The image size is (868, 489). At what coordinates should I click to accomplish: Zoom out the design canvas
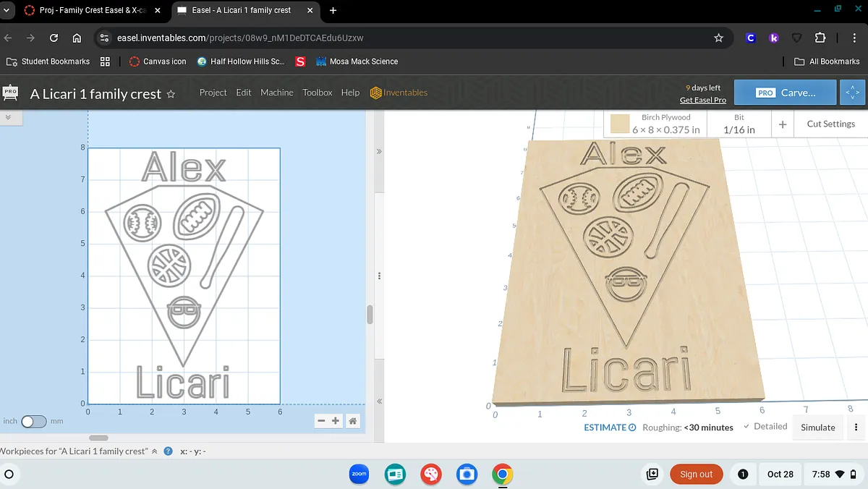coord(321,421)
